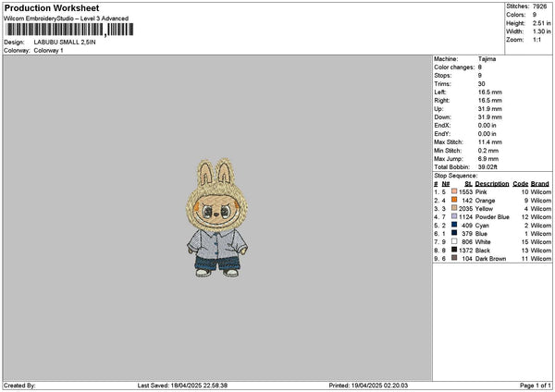Click the Labubu embroidery design preview
This screenshot has width=555, height=392.
pyautogui.click(x=216, y=218)
